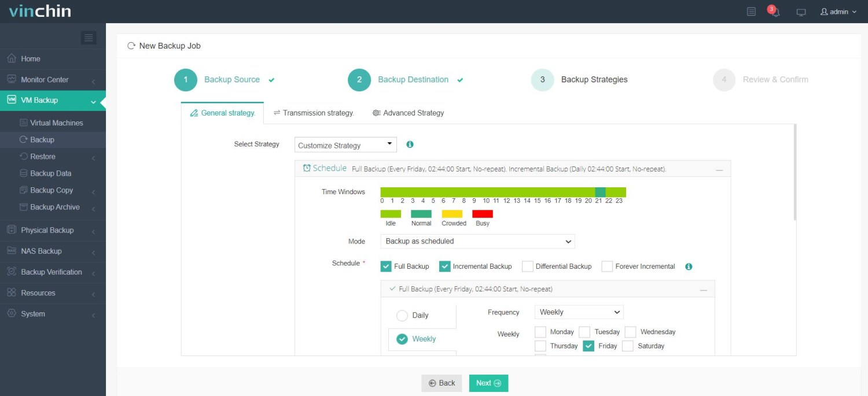The width and height of the screenshot is (868, 396).
Task: Select the Daily radio option
Action: pyautogui.click(x=402, y=316)
